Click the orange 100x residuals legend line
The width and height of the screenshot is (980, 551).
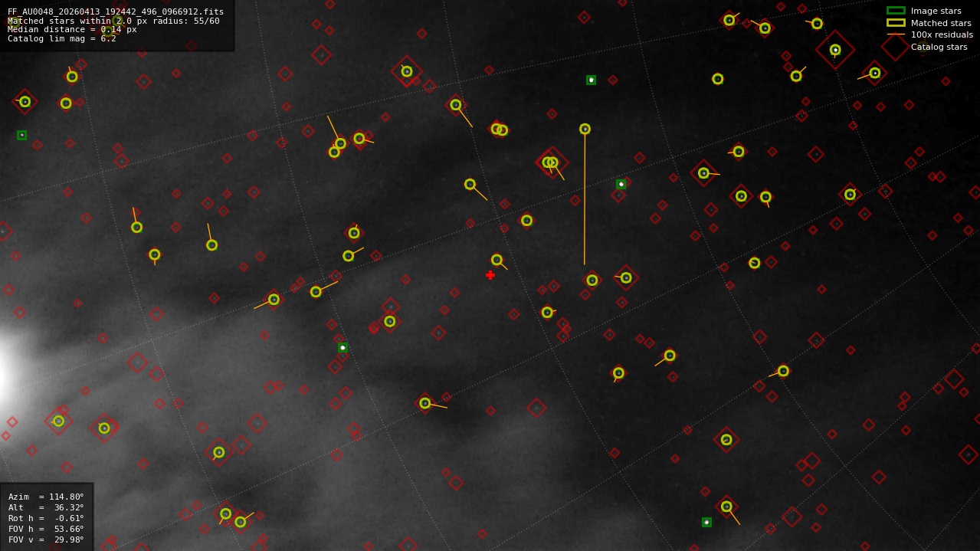point(896,34)
